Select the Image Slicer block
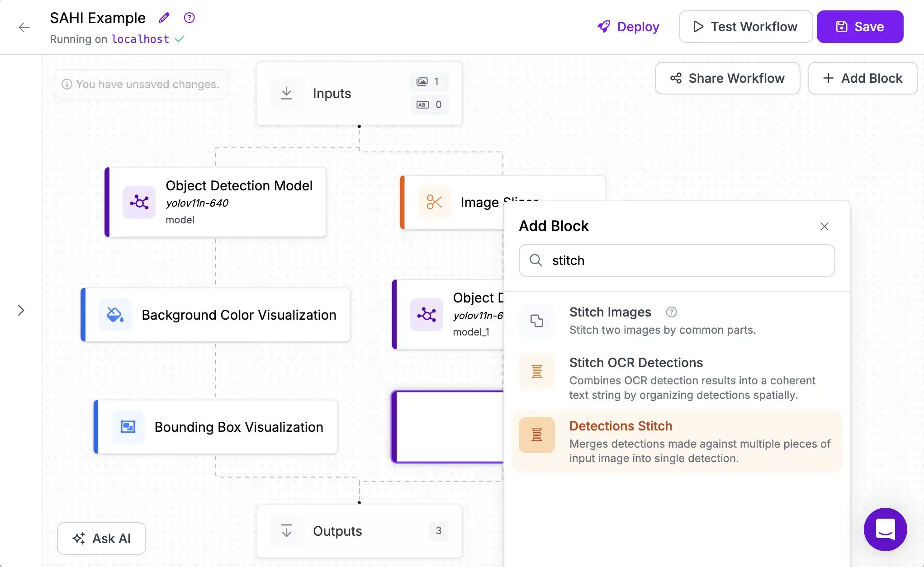924x567 pixels. tap(452, 202)
